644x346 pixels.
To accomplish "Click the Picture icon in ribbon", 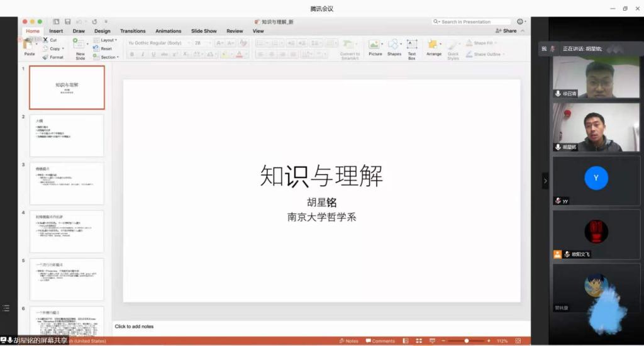I will tap(375, 45).
